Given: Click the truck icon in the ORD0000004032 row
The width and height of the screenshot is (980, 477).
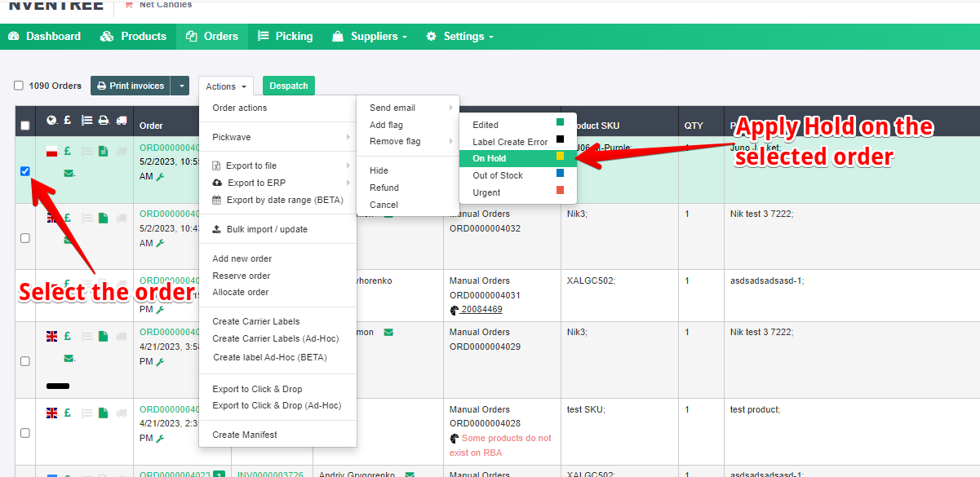Looking at the screenshot, I should (122, 219).
